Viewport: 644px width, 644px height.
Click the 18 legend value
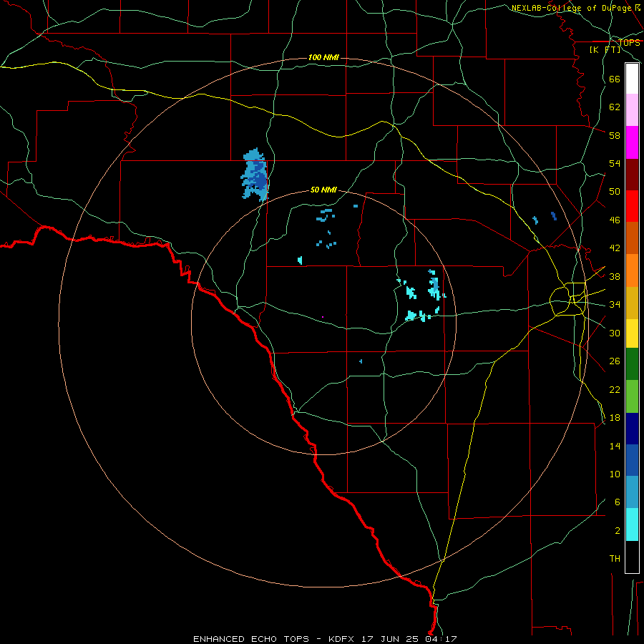(615, 418)
